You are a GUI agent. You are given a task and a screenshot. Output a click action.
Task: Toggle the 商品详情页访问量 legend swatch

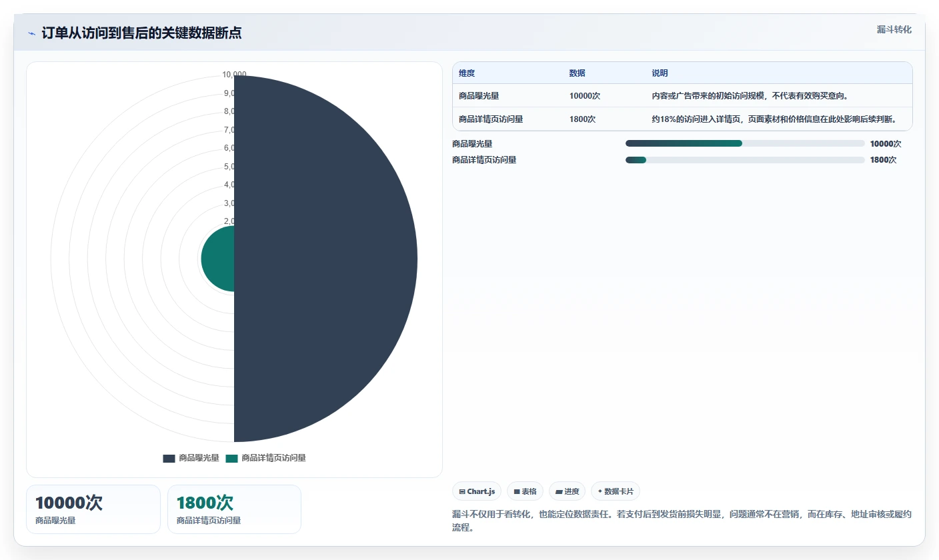pyautogui.click(x=231, y=459)
